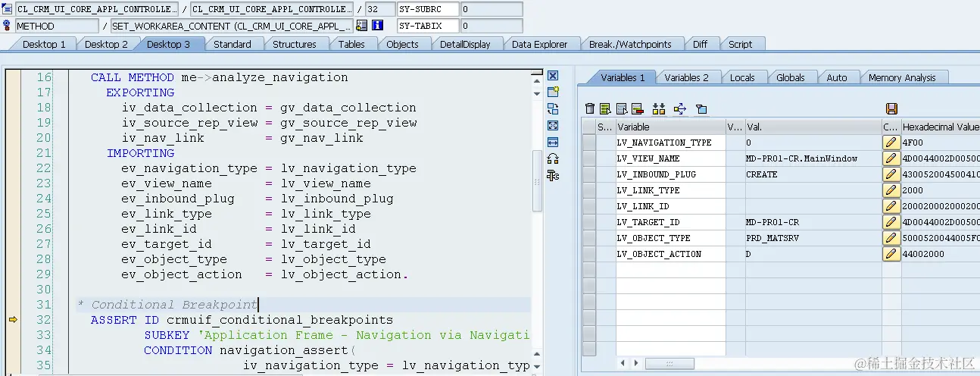This screenshot has height=376, width=980.
Task: Click the value cell PRD_MATSRV
Action: 813,238
